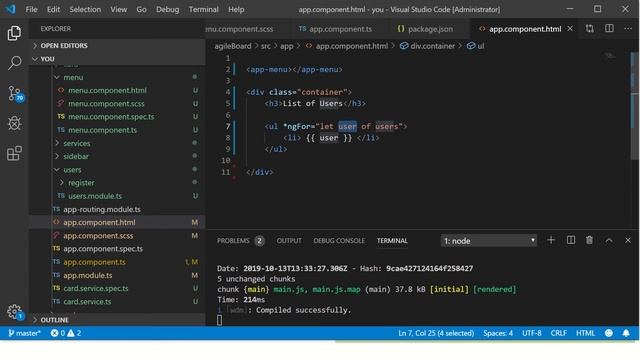This screenshot has height=360, width=640.
Task: Open the Help menu
Action: tap(236, 9)
